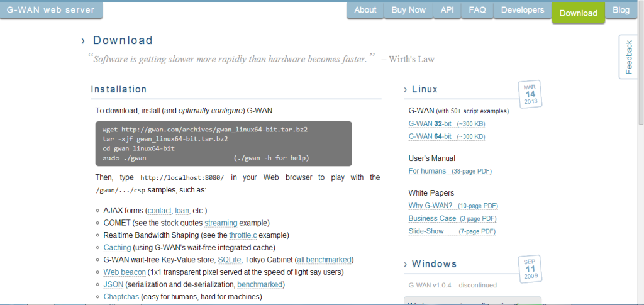Open the throttle.c example link

pyautogui.click(x=243, y=235)
